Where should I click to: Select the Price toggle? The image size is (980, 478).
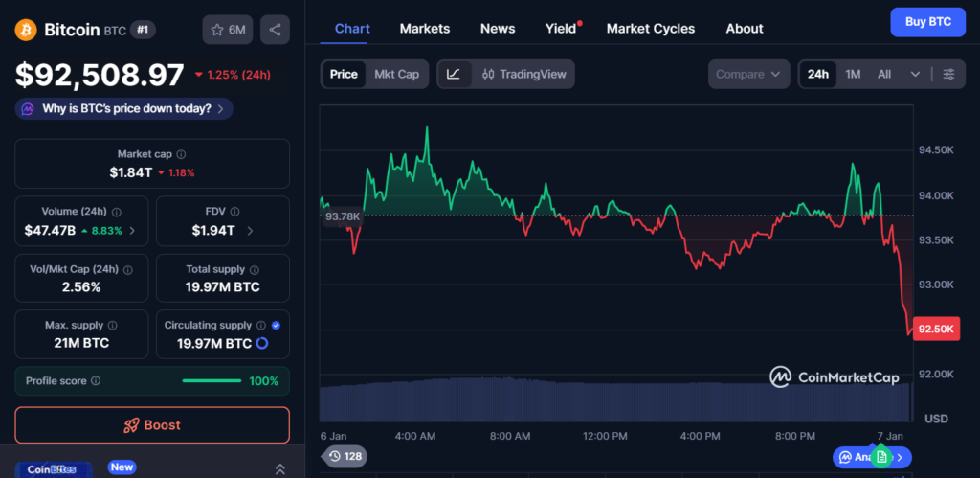(344, 74)
